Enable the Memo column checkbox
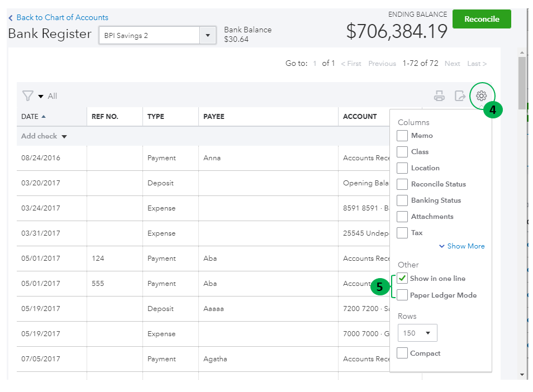 coord(402,136)
